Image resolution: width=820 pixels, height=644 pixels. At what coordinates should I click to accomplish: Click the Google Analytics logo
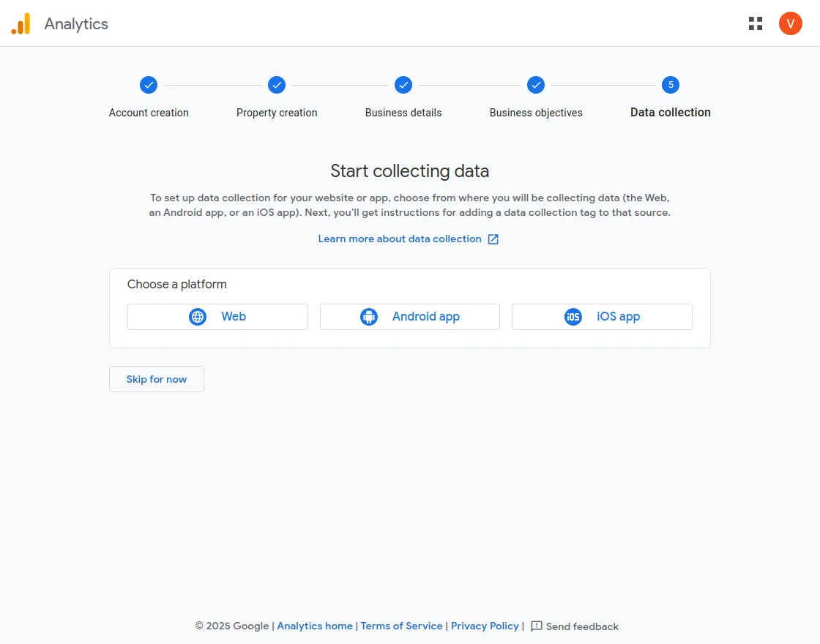tap(20, 23)
